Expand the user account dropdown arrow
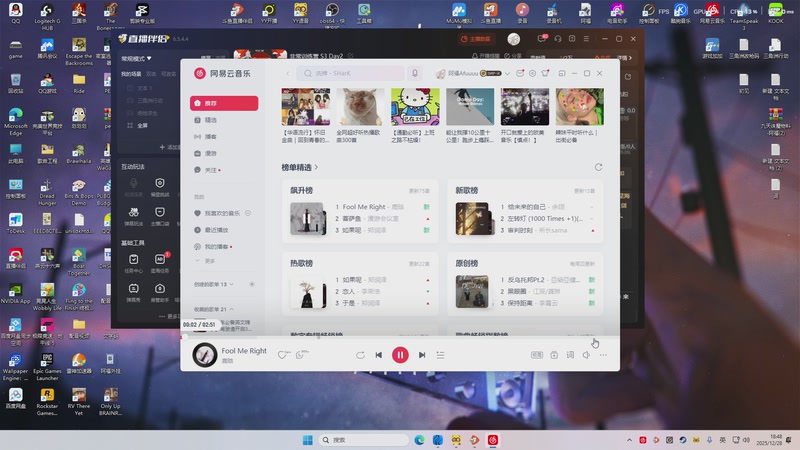This screenshot has width=800, height=450. coord(507,73)
